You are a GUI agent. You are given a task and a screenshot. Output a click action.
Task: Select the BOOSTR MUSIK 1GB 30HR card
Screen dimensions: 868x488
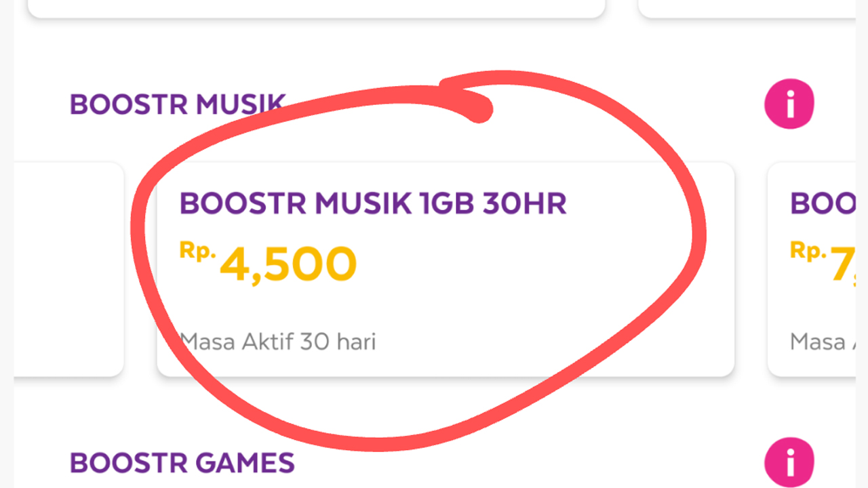click(x=446, y=269)
